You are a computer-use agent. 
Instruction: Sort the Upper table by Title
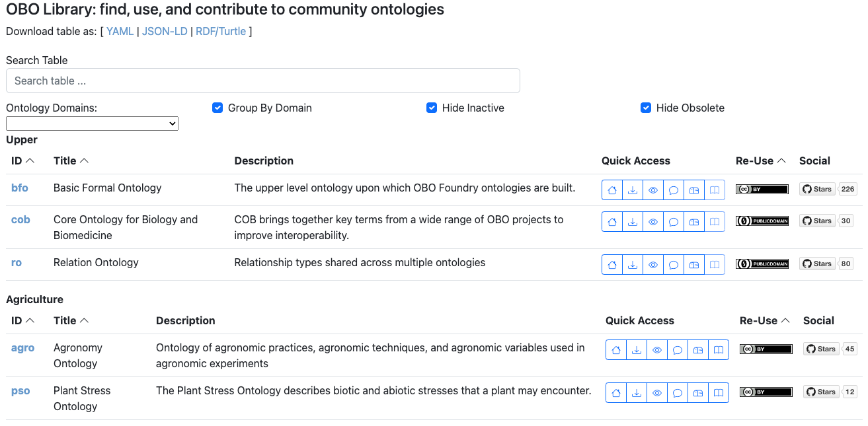pyautogui.click(x=71, y=160)
